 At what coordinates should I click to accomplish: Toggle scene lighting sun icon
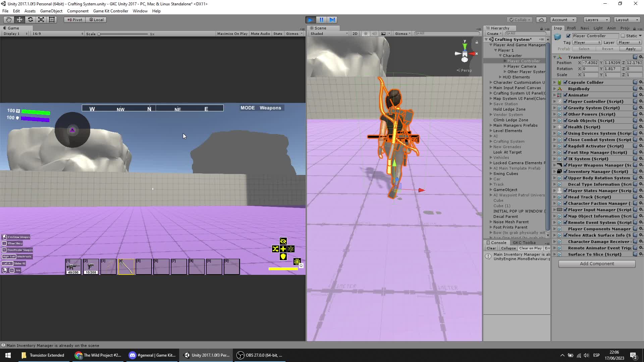pyautogui.click(x=366, y=34)
